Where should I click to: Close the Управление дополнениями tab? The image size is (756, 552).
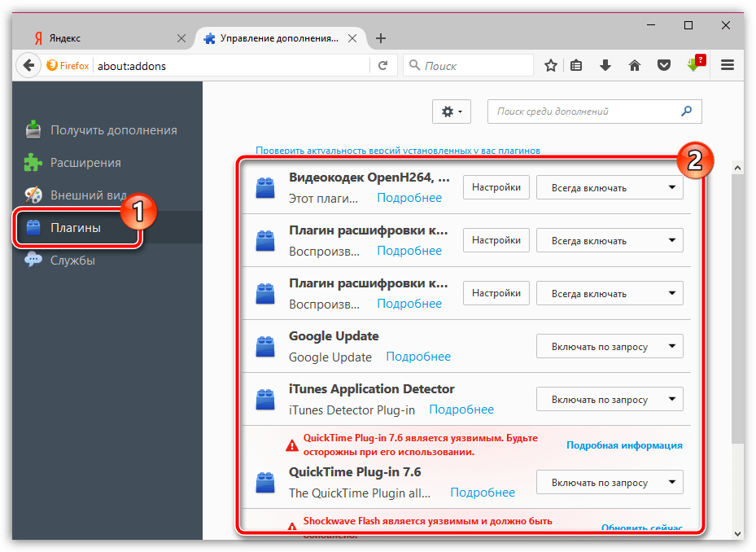tap(352, 38)
